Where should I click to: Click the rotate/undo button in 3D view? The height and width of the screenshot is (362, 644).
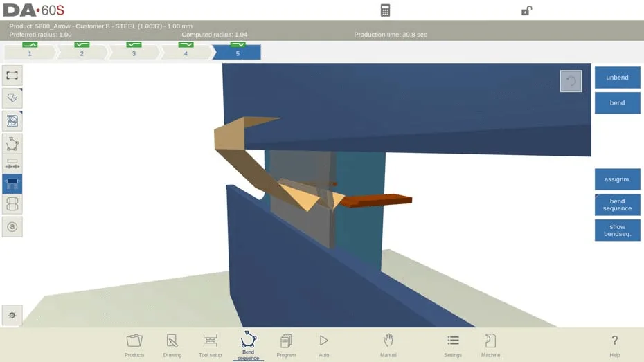coord(571,81)
